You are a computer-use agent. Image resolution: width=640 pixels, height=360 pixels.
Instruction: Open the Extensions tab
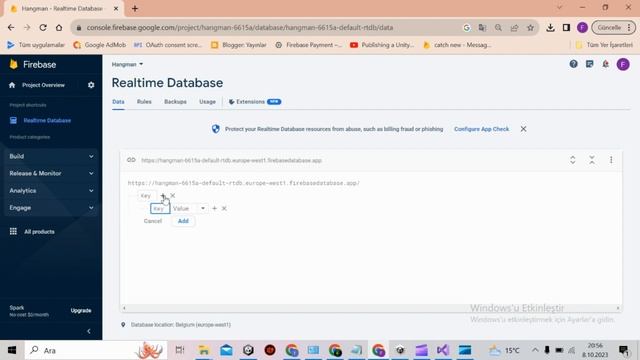coord(255,102)
